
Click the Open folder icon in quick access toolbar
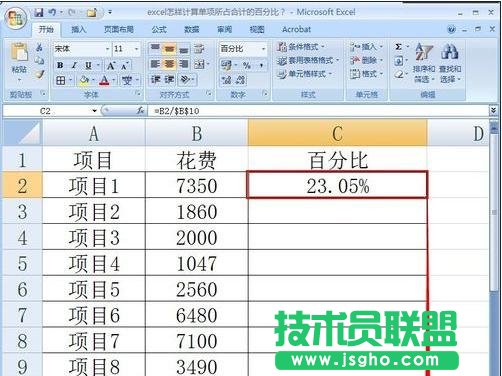pyautogui.click(x=92, y=13)
